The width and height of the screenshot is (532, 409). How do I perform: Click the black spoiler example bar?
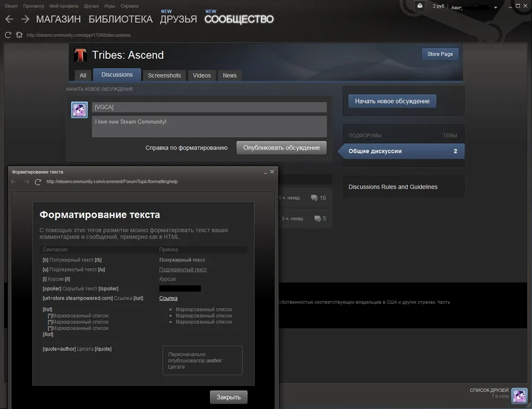click(180, 289)
